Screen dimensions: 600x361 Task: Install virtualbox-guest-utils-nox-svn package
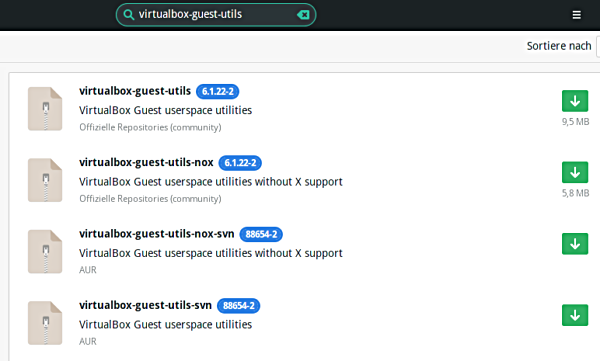[575, 244]
